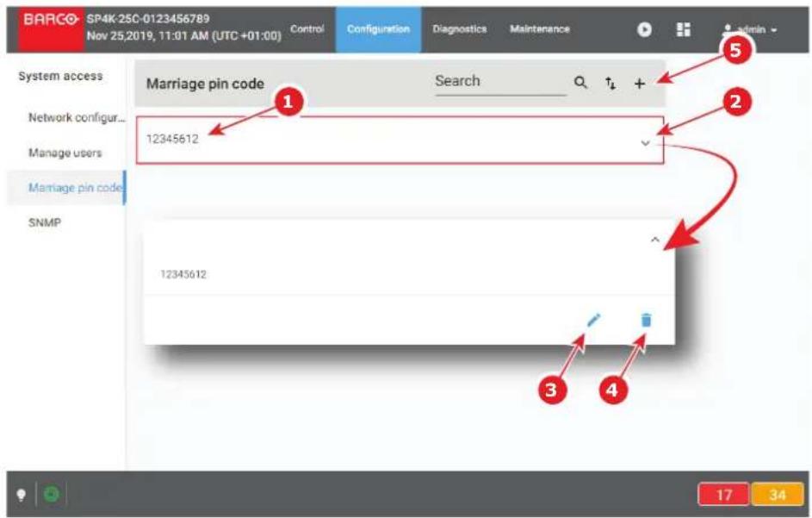Viewport: 812px width, 518px height.
Task: Select Marriage pin code in sidebar
Action: click(66, 188)
